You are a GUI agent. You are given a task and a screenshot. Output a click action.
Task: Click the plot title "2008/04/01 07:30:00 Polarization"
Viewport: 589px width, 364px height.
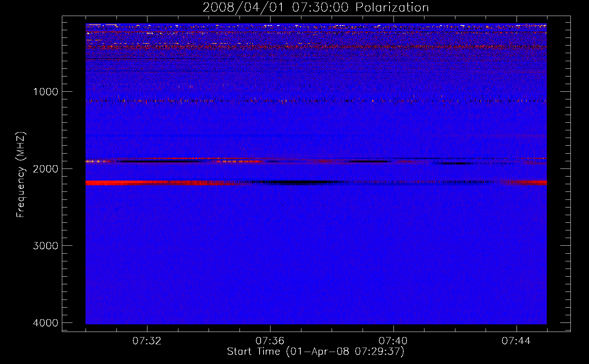[316, 8]
